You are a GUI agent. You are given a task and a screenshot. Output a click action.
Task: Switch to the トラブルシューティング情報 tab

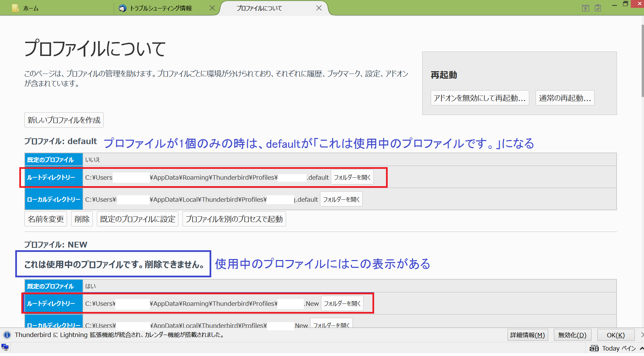161,8
